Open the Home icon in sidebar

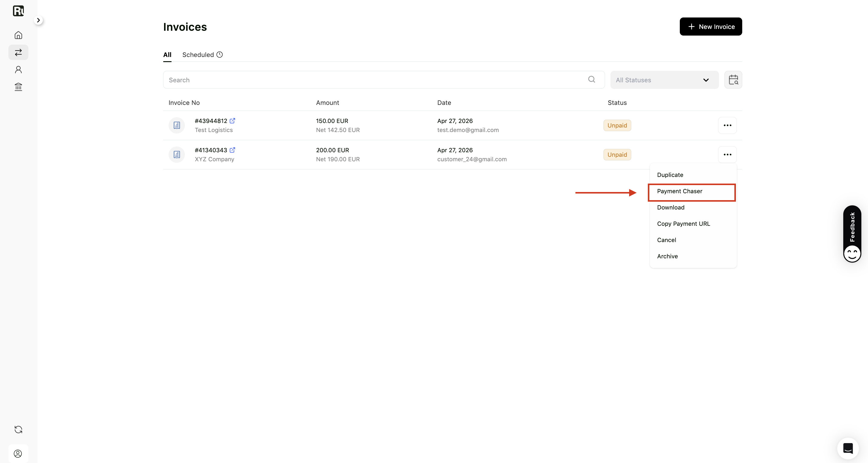pyautogui.click(x=18, y=35)
